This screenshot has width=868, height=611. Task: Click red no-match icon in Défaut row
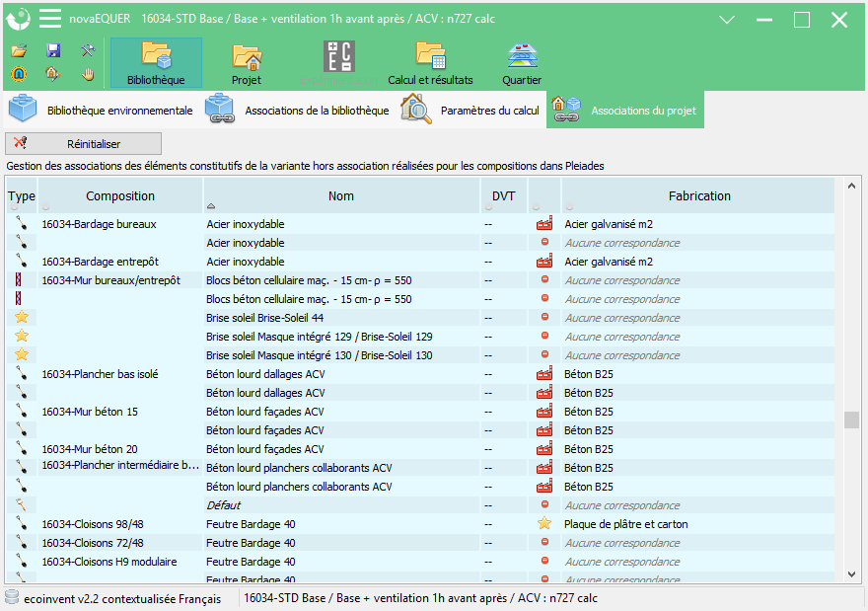[x=544, y=504]
